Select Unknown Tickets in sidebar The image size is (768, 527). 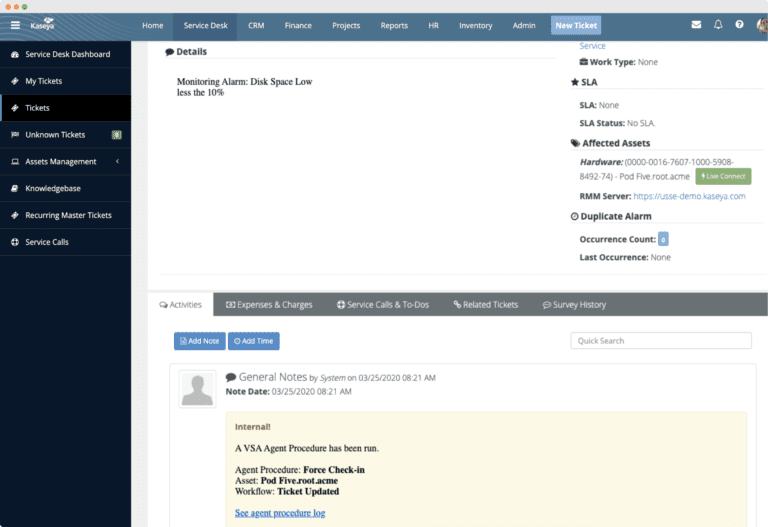point(66,135)
